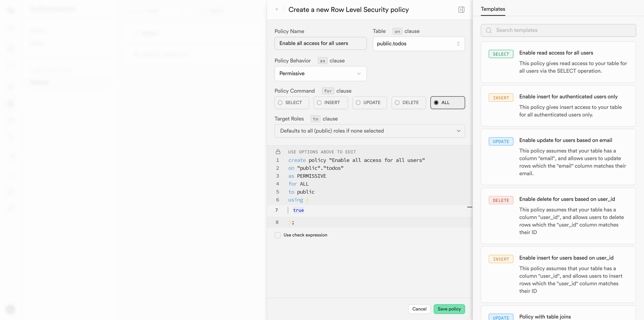The image size is (644, 320).
Task: Click the Policy Name input field
Action: pos(320,43)
